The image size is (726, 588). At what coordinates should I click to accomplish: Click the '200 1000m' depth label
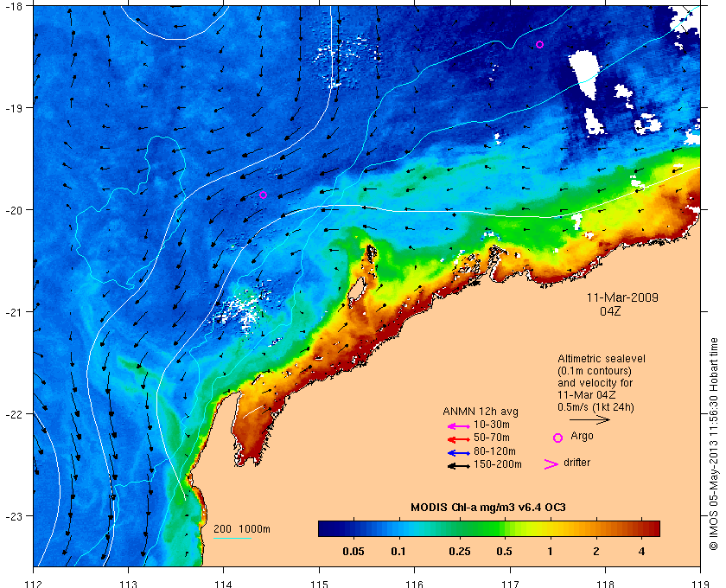[x=242, y=529]
